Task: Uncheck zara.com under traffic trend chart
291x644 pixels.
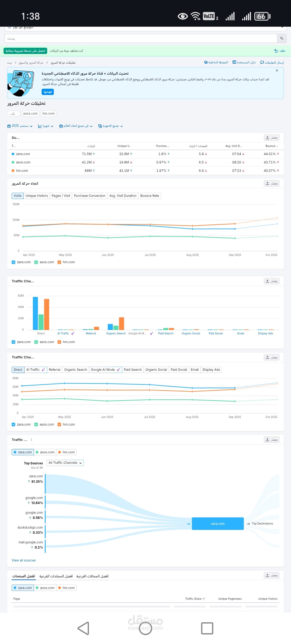Action: 13,262
